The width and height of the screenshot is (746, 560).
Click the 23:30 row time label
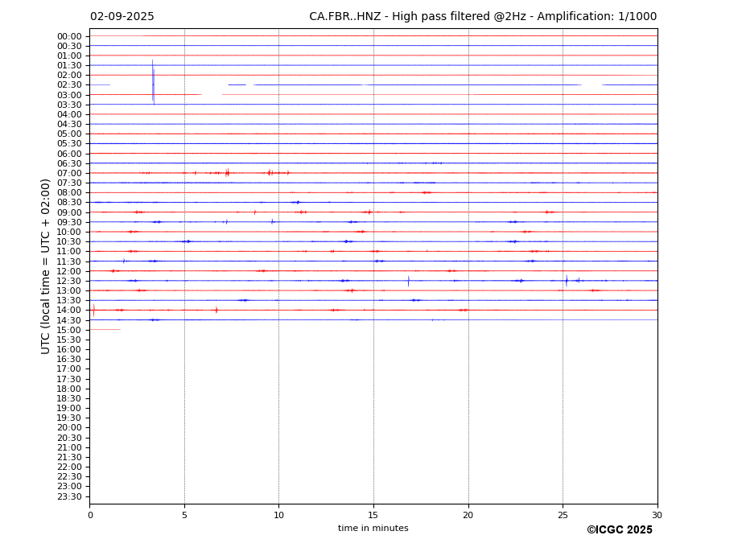click(69, 496)
